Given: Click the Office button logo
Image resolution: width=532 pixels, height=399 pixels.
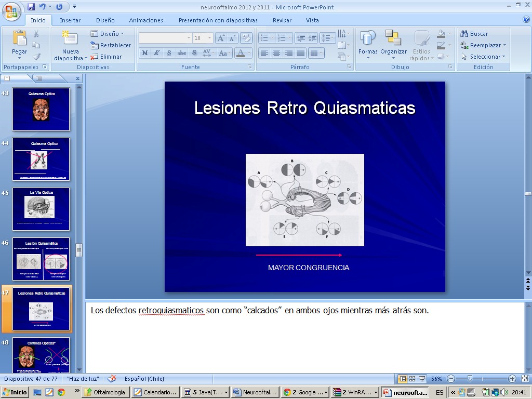Looking at the screenshot, I should [x=10, y=10].
